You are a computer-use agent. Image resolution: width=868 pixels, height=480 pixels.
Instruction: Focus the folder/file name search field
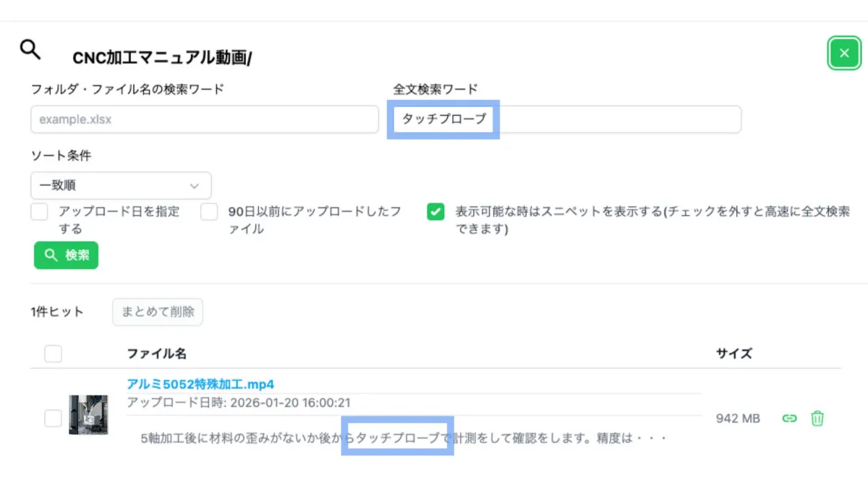[205, 119]
